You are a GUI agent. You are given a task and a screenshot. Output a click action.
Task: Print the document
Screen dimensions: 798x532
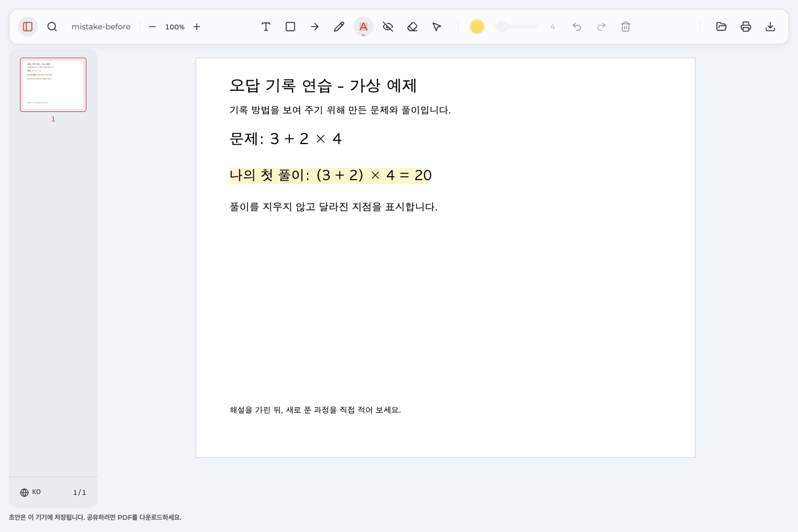click(746, 27)
